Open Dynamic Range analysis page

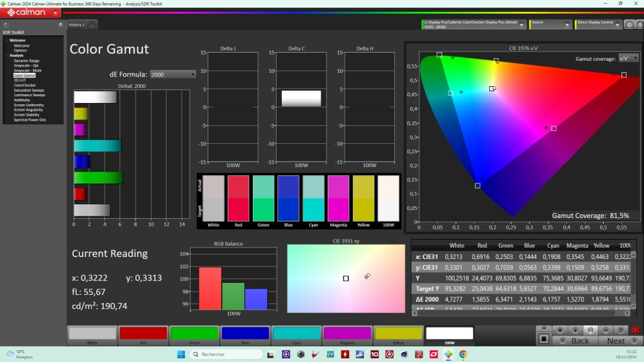(26, 60)
